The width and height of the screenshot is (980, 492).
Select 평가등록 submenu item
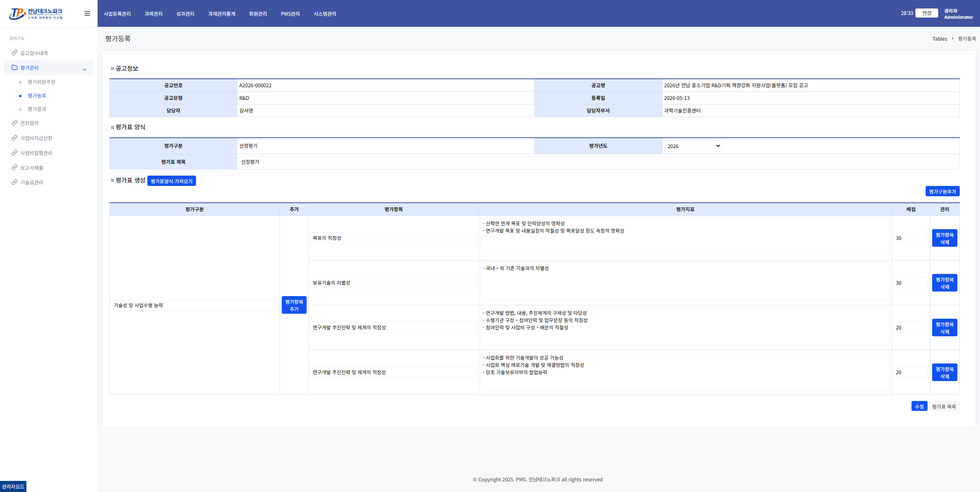(x=37, y=96)
